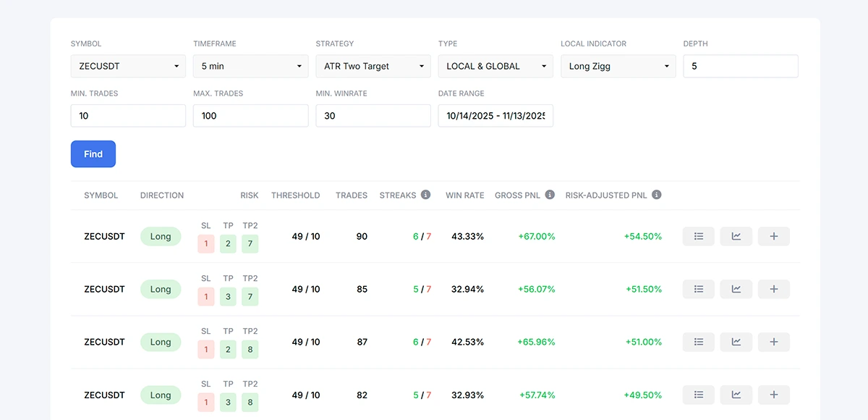This screenshot has width=868, height=420.
Task: Click gross PNL +67.00%
Action: 537,237
